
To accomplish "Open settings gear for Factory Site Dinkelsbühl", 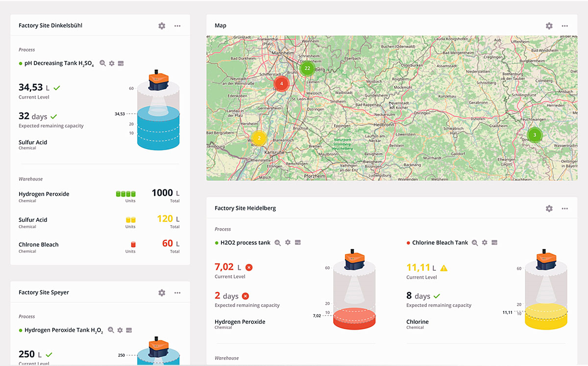I will coord(162,26).
